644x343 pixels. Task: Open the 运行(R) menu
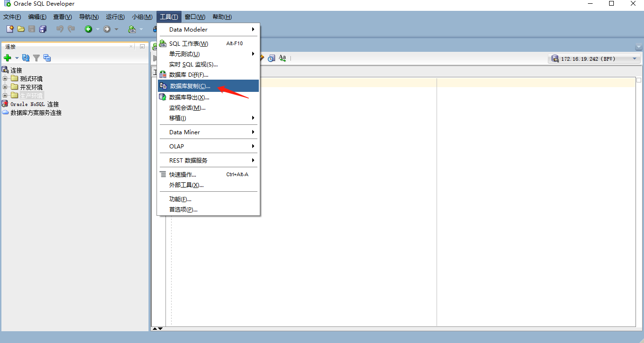[x=115, y=17]
